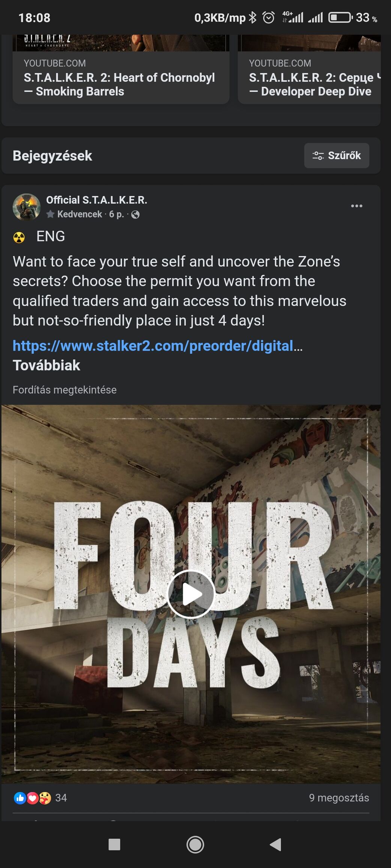
Task: Tap the Kedvencek star icon
Action: coord(50,214)
